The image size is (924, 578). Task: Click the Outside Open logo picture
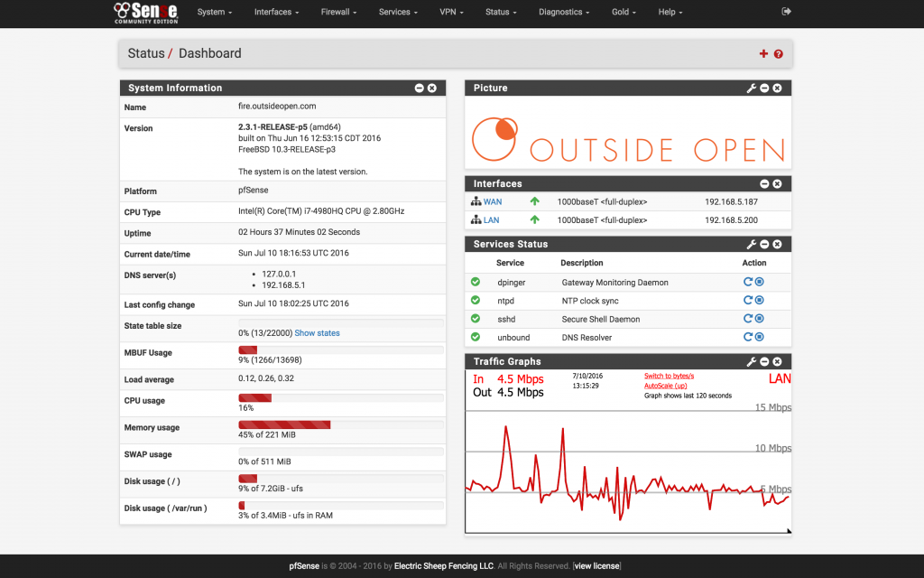[628, 140]
